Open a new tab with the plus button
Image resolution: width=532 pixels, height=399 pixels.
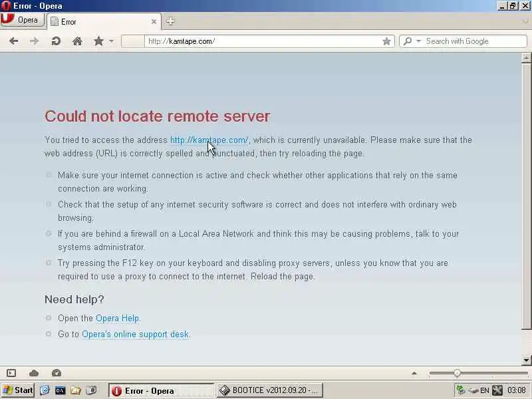coord(170,21)
